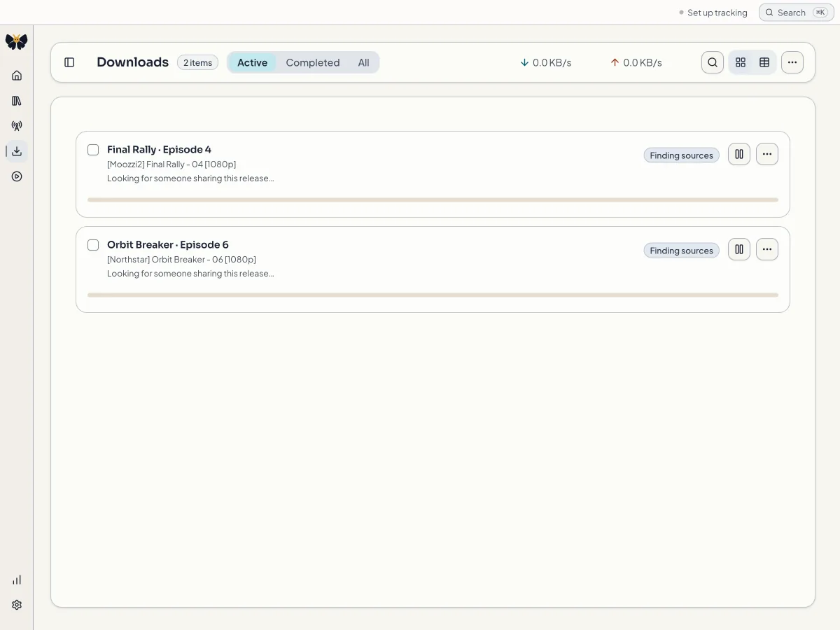Screen dimensions: 840x630
Task: Open the broadcast feeds sidebar icon
Action: click(x=17, y=126)
